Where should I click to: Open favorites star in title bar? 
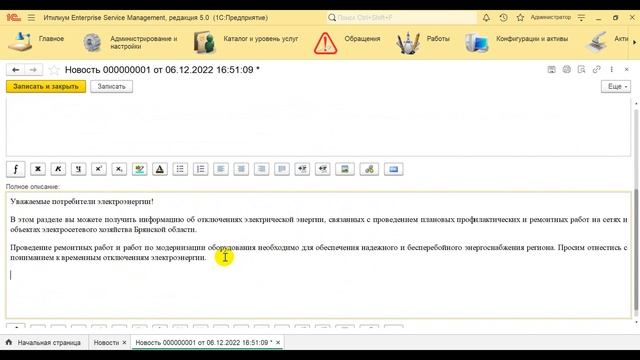(x=520, y=18)
